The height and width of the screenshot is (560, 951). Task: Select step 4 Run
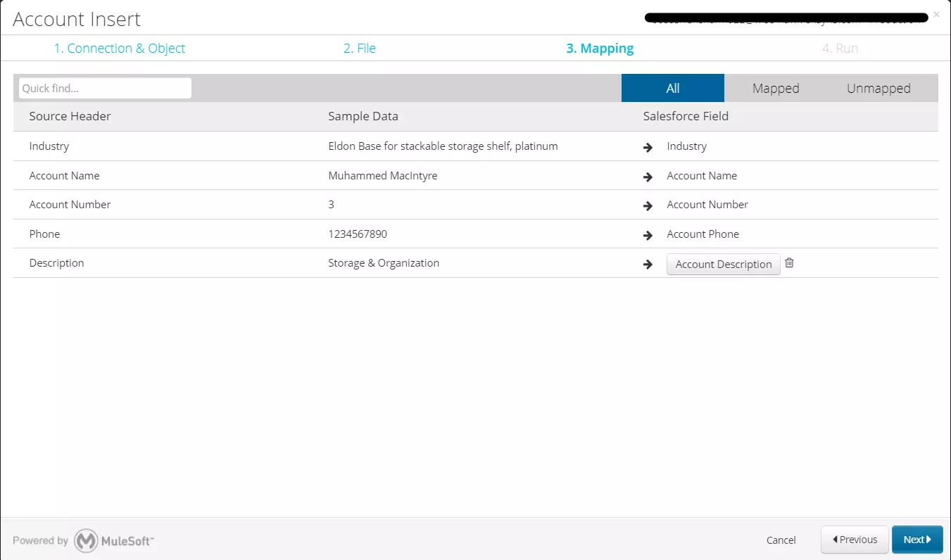coord(840,49)
